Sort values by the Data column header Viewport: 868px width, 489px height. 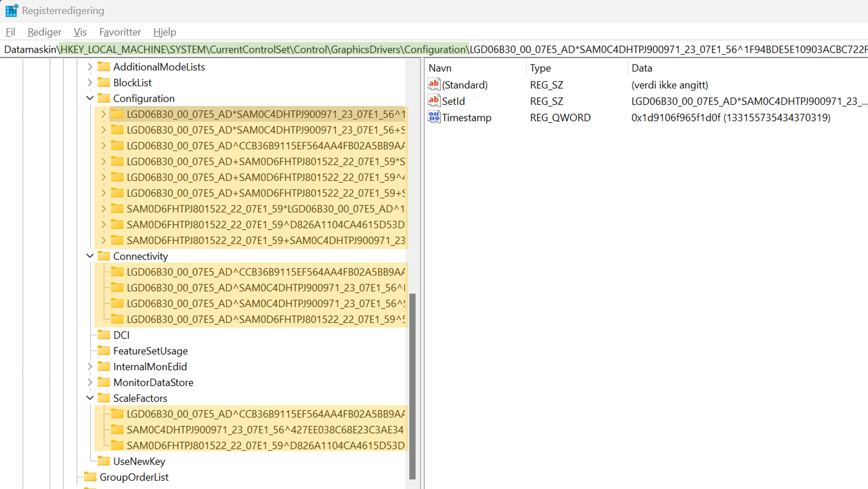tap(748, 68)
